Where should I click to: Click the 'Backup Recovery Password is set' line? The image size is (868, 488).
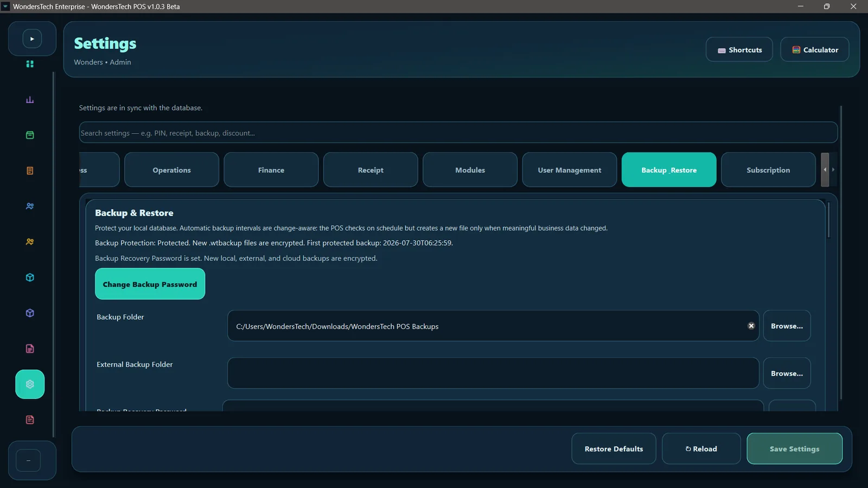click(236, 258)
